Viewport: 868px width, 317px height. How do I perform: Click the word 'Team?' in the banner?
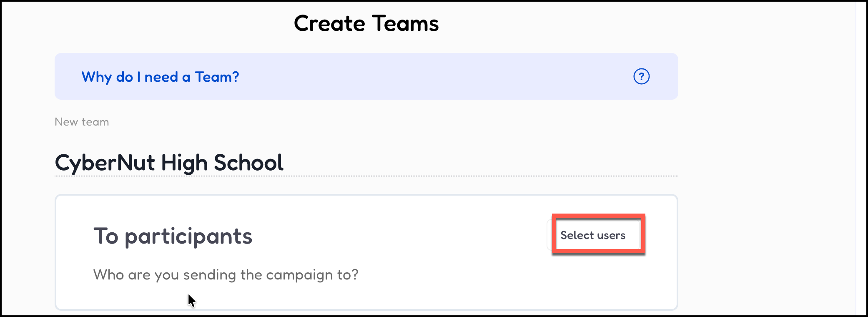(x=217, y=77)
